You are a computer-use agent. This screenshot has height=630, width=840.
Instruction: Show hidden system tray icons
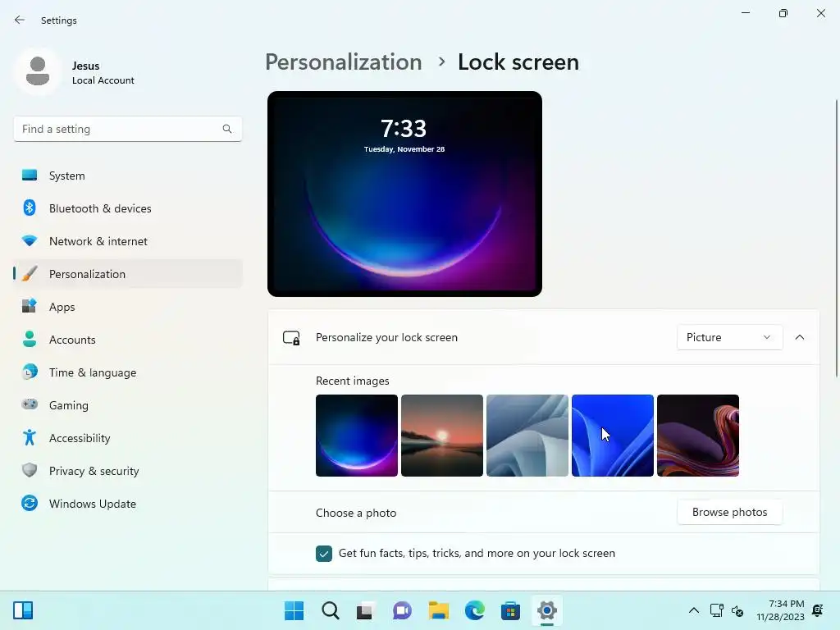point(694,610)
